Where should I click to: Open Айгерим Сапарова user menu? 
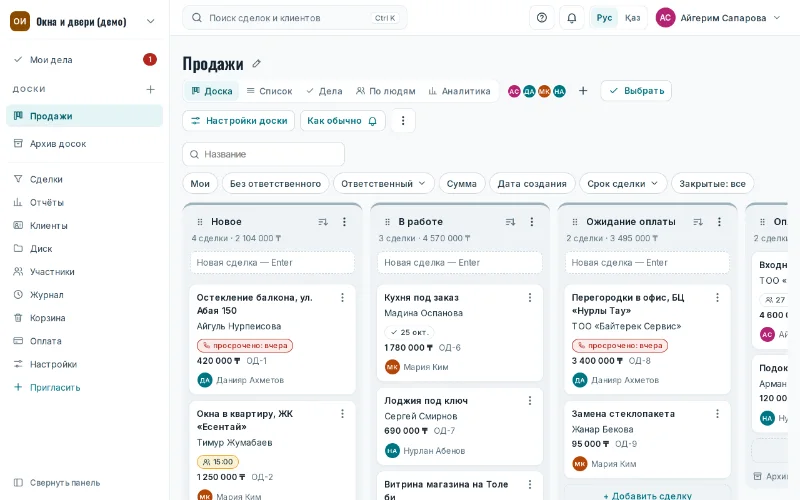click(718, 18)
